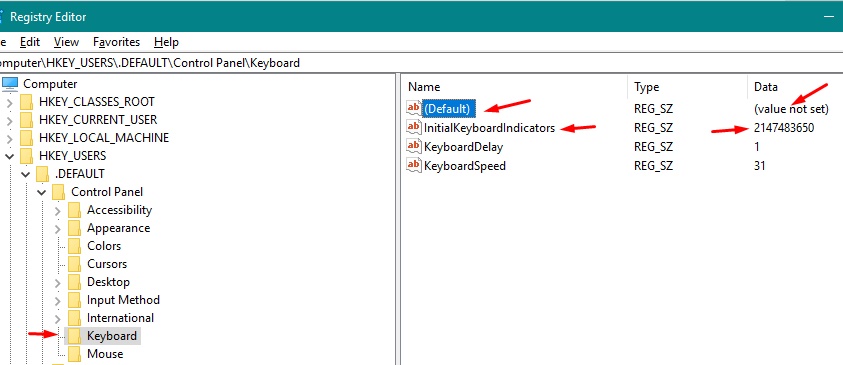
Task: Click the Input Method folder icon
Action: pyautogui.click(x=75, y=300)
